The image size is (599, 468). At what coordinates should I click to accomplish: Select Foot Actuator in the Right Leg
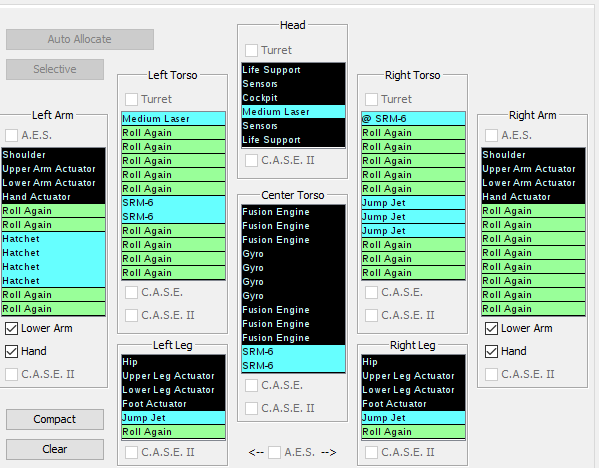[413, 404]
